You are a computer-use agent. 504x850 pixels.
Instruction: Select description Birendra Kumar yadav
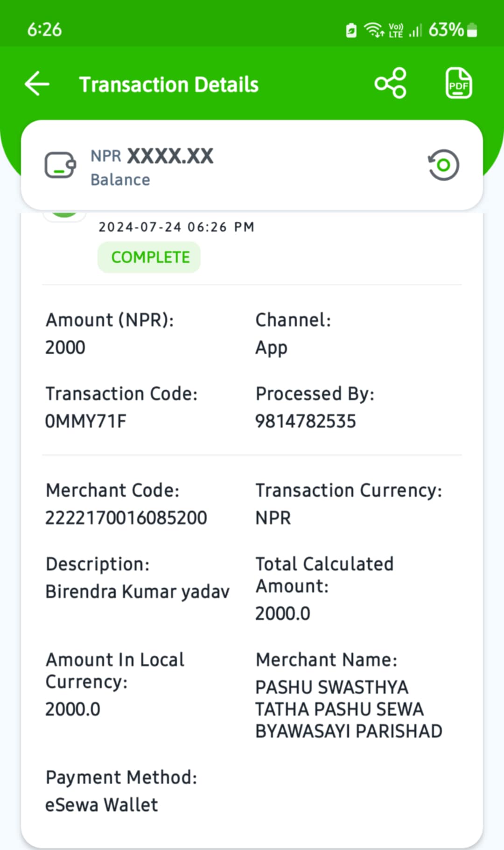click(138, 592)
